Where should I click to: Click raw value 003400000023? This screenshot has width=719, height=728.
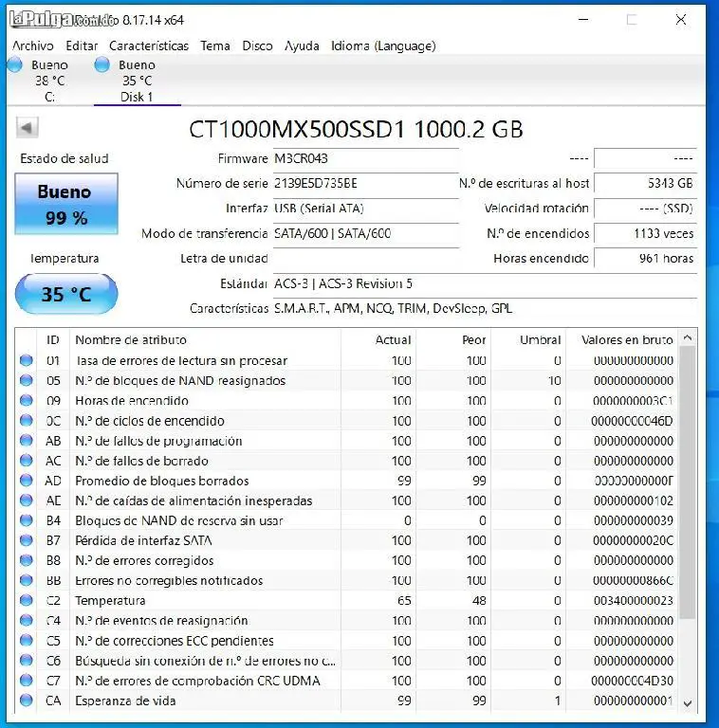pos(633,600)
